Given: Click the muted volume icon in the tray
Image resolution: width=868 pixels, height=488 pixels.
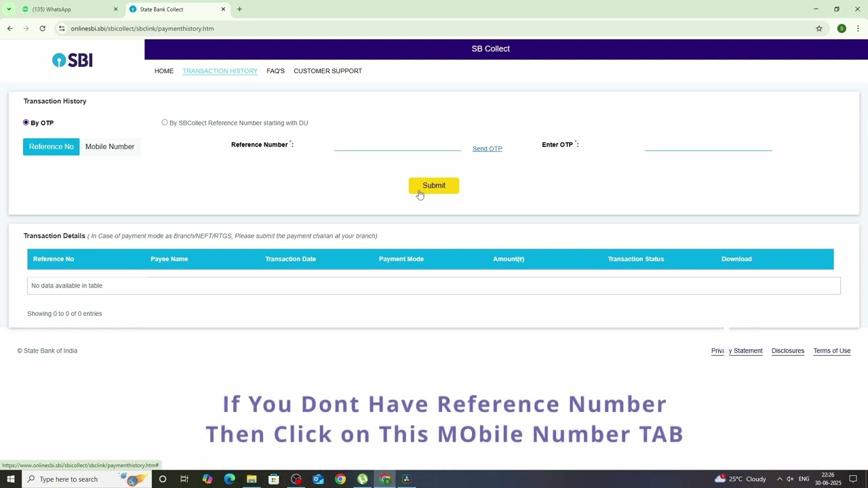Looking at the screenshot, I should point(790,479).
